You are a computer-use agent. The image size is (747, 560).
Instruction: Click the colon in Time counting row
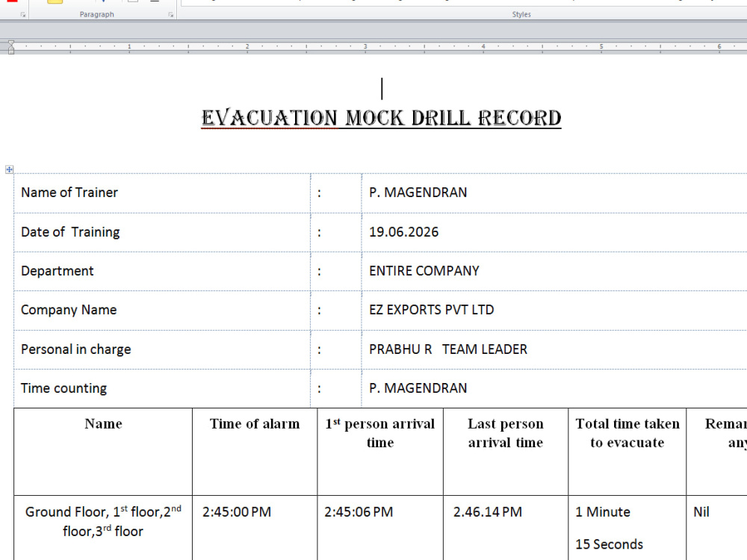coord(319,389)
